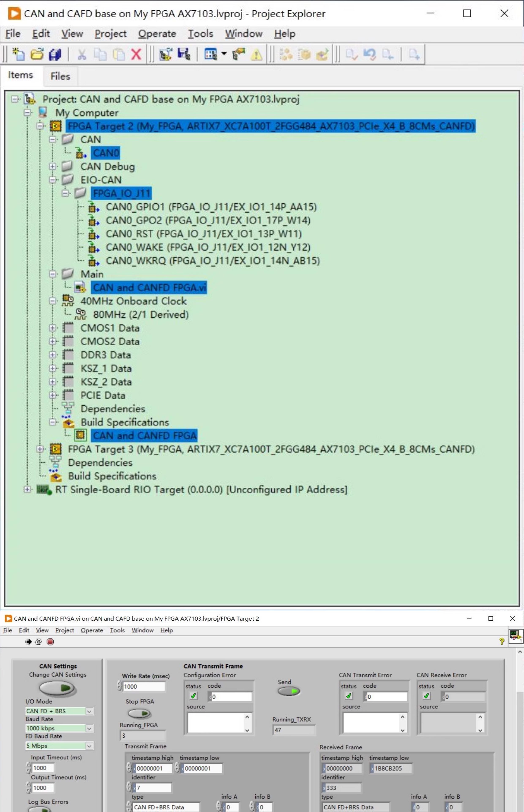Click the red Delete X icon
This screenshot has height=812, width=524.
point(136,54)
